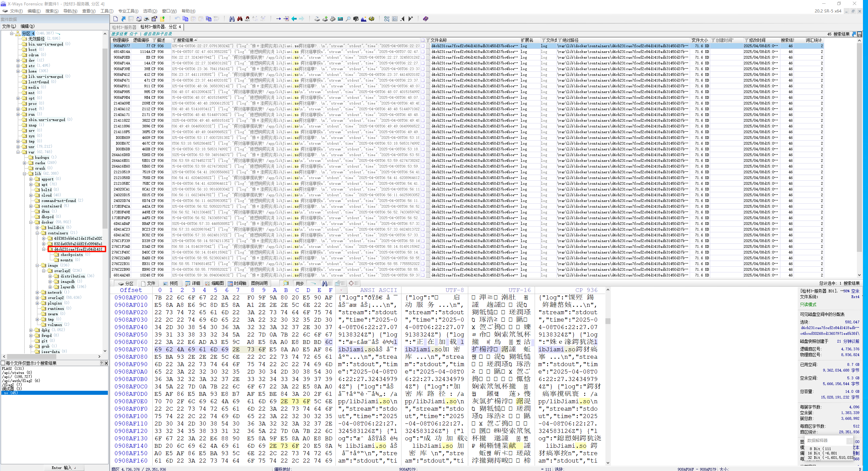This screenshot has height=471, width=868.
Task: Click the purple Help book icon
Action: pos(425,19)
